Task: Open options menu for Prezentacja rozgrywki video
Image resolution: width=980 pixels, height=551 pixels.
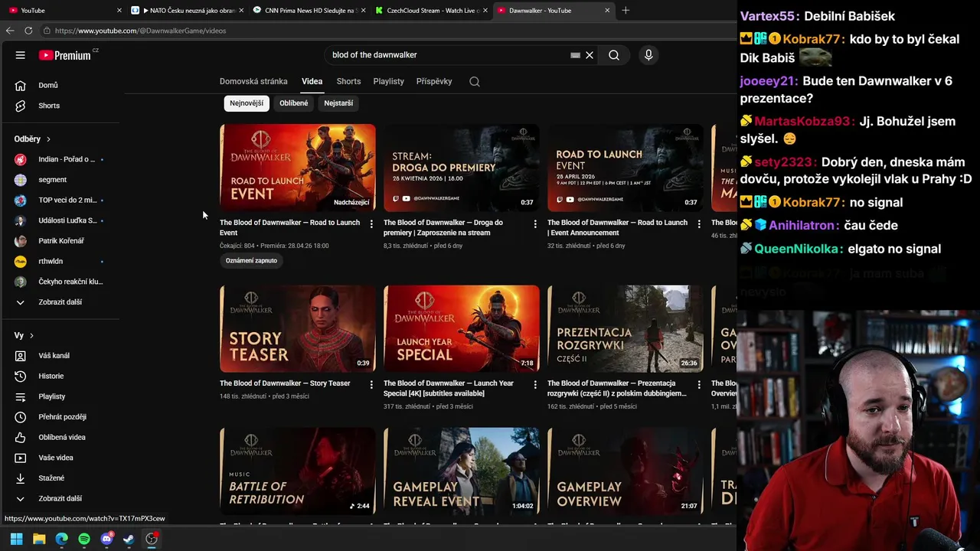Action: tap(699, 385)
